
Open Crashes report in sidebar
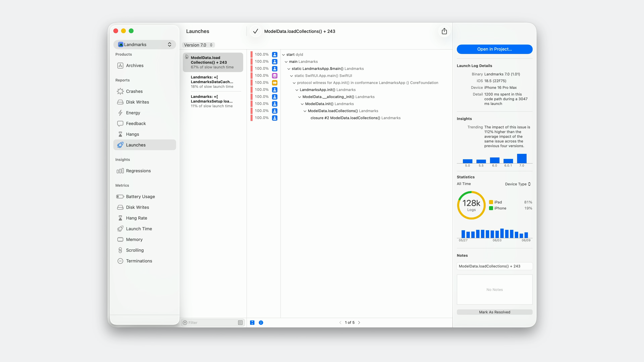click(x=134, y=91)
